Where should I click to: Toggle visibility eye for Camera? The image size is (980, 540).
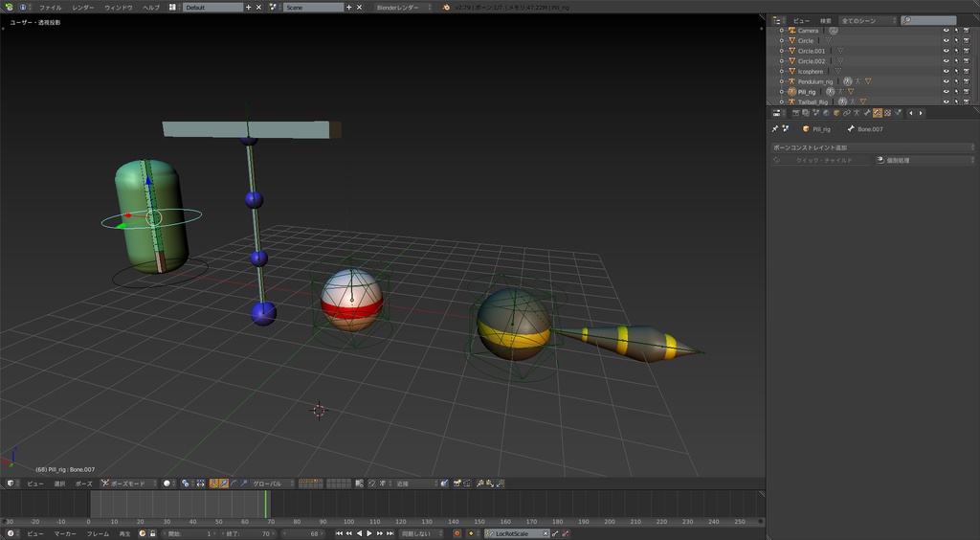click(946, 31)
